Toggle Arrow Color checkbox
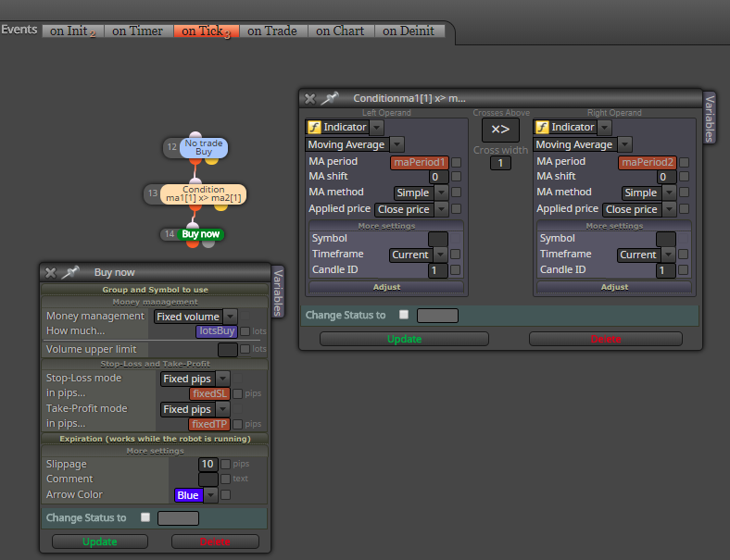This screenshot has height=560, width=730. 225,495
